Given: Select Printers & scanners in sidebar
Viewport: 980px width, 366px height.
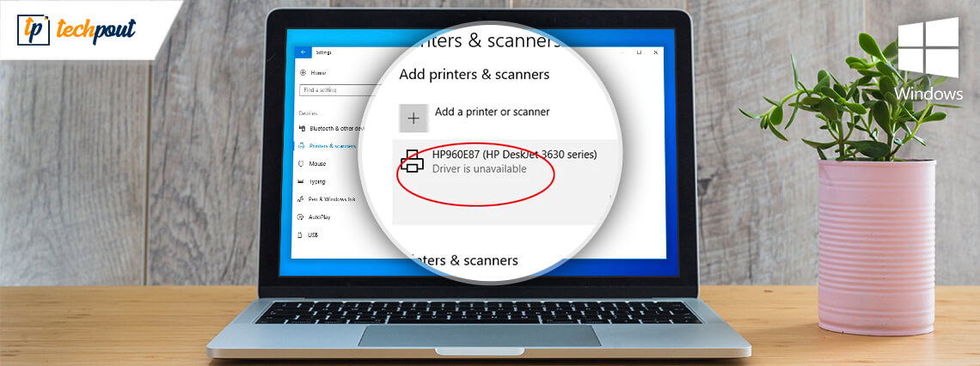Looking at the screenshot, I should pyautogui.click(x=328, y=145).
